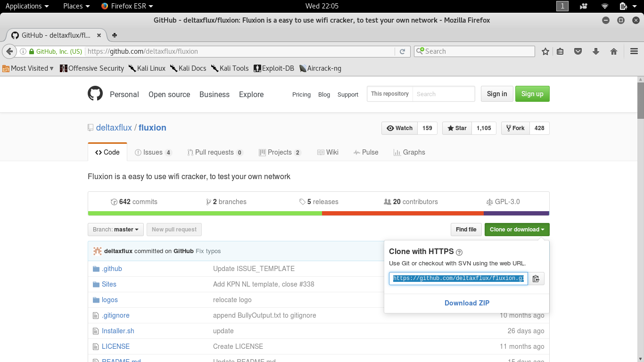The image size is (644, 362).
Task: Go to Firefox home page icon
Action: tap(614, 51)
